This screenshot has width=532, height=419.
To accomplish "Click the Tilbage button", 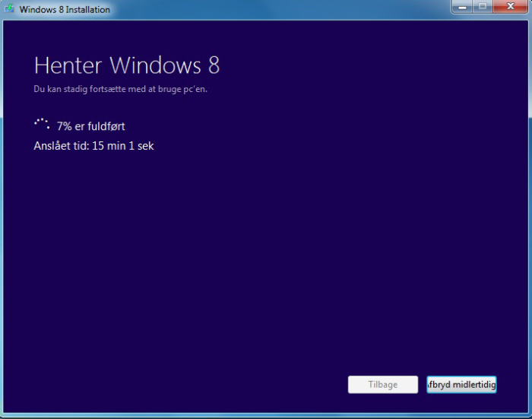I will pos(383,384).
